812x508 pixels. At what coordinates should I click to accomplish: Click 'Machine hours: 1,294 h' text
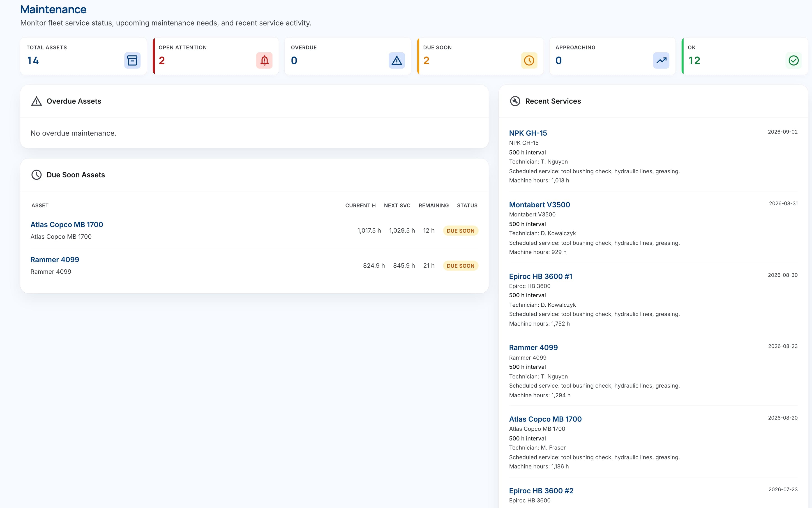click(x=540, y=395)
